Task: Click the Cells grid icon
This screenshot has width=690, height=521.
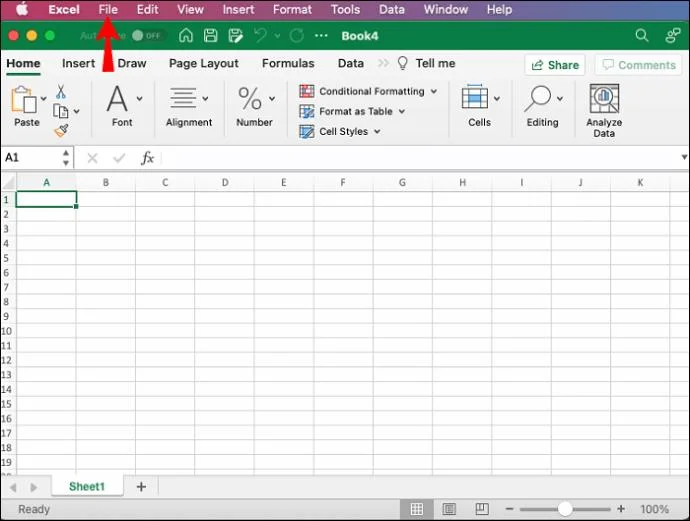Action: coord(474,96)
